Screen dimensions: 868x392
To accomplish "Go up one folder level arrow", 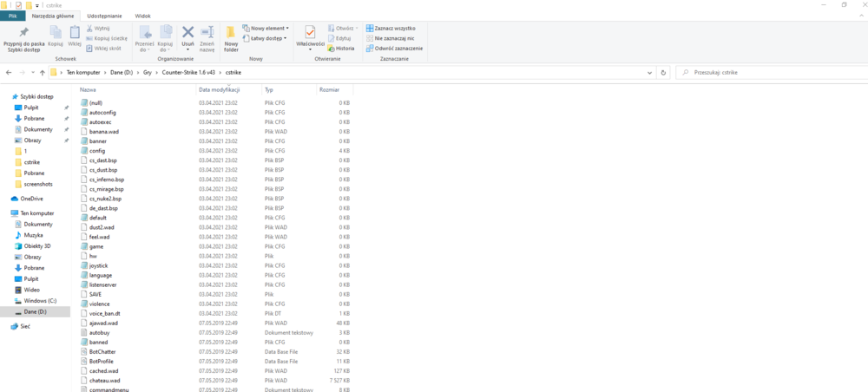I will click(43, 73).
